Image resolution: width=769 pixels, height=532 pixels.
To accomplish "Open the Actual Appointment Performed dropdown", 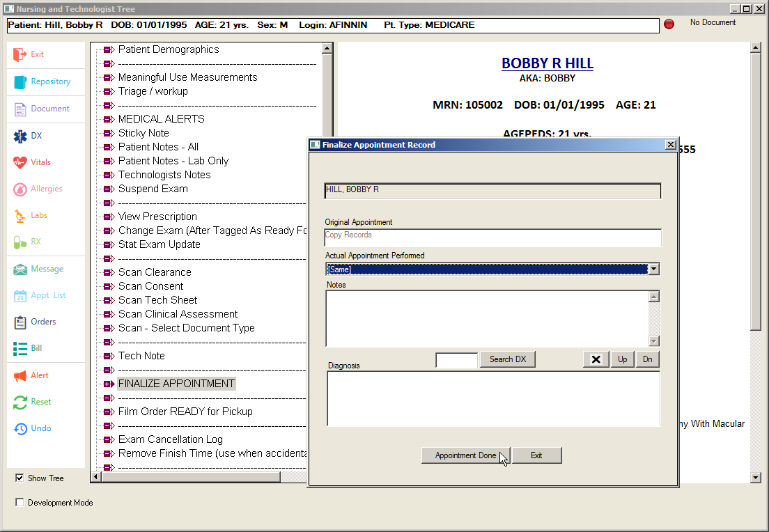I will (653, 269).
